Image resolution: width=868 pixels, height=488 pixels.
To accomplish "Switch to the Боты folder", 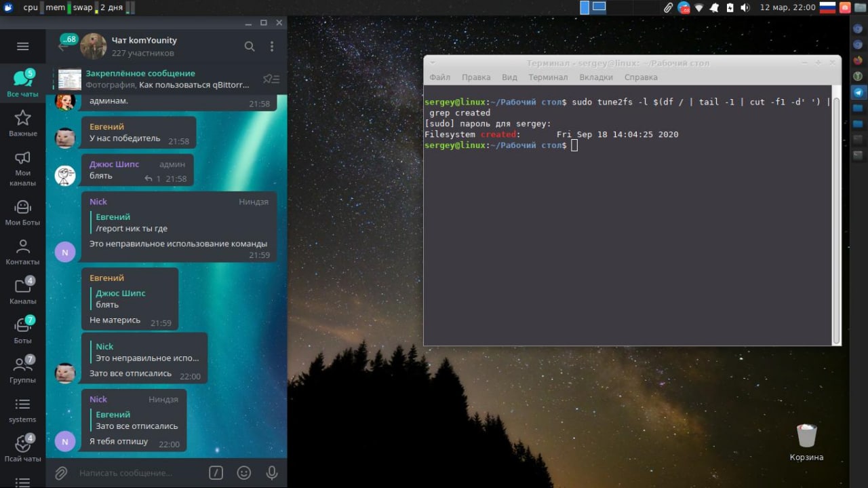I will pos(22,331).
